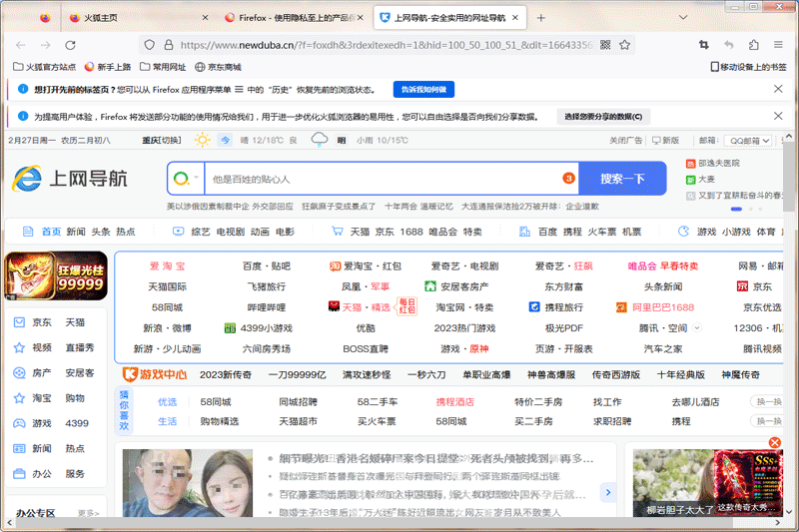This screenshot has height=532, width=799.
Task: Open the Firefox application menu (hamburger)
Action: [x=779, y=45]
